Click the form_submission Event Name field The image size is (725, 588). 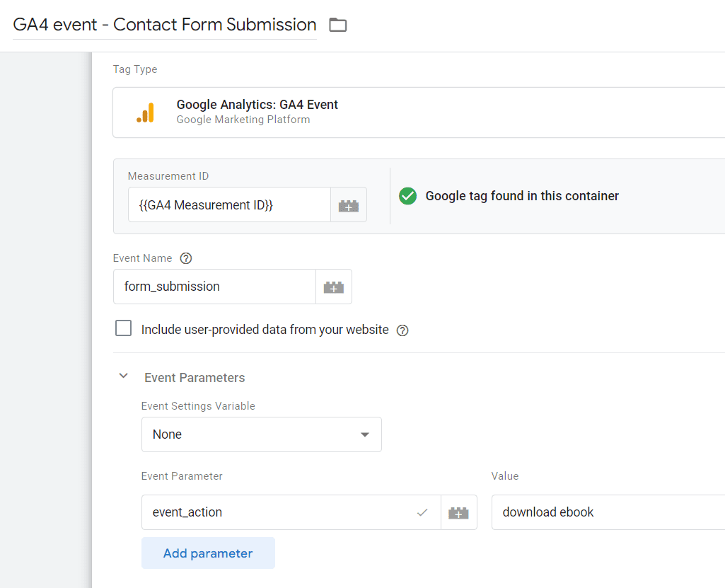coord(214,287)
